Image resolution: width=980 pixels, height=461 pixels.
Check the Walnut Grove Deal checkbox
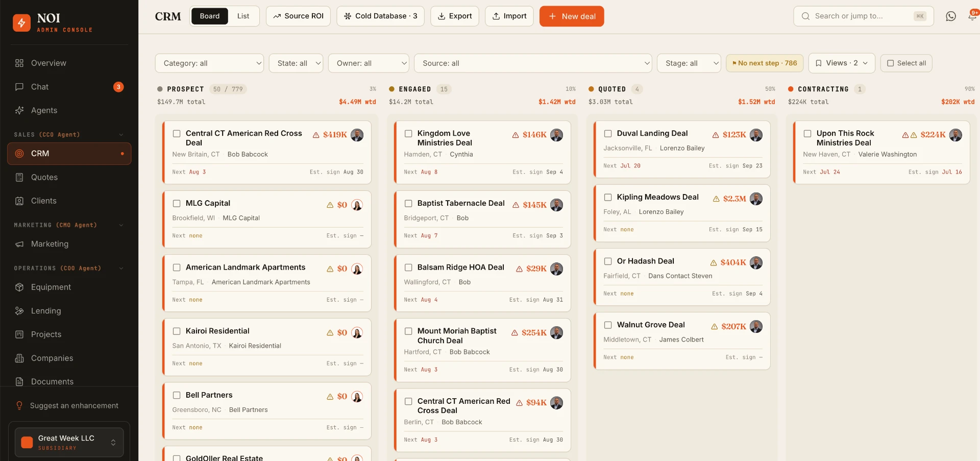click(608, 325)
